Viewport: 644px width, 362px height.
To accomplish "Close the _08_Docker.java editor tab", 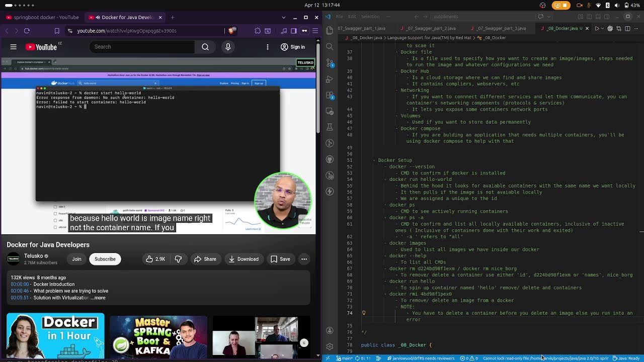I will click(x=587, y=28).
